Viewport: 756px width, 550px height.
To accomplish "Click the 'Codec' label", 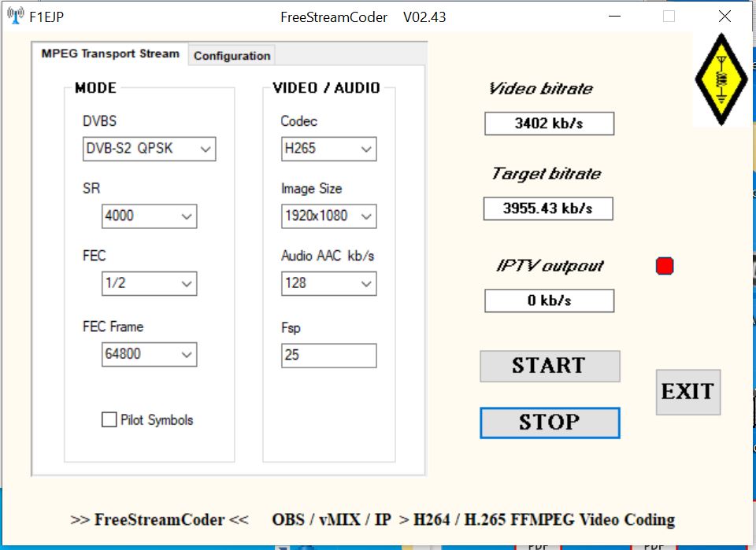I will (299, 121).
